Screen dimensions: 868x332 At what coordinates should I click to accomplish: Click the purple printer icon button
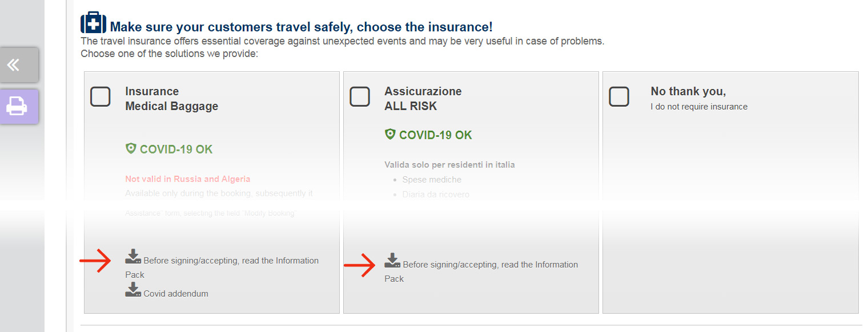[x=19, y=107]
